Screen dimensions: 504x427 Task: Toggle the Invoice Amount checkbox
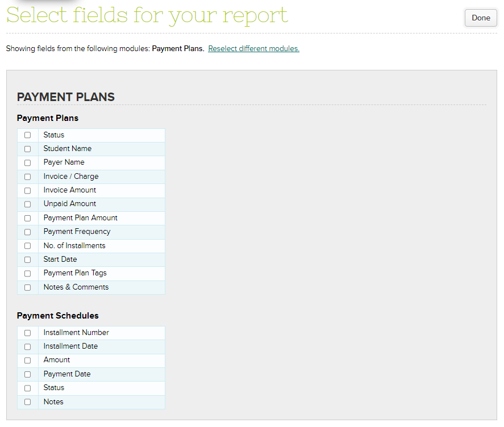pos(27,191)
